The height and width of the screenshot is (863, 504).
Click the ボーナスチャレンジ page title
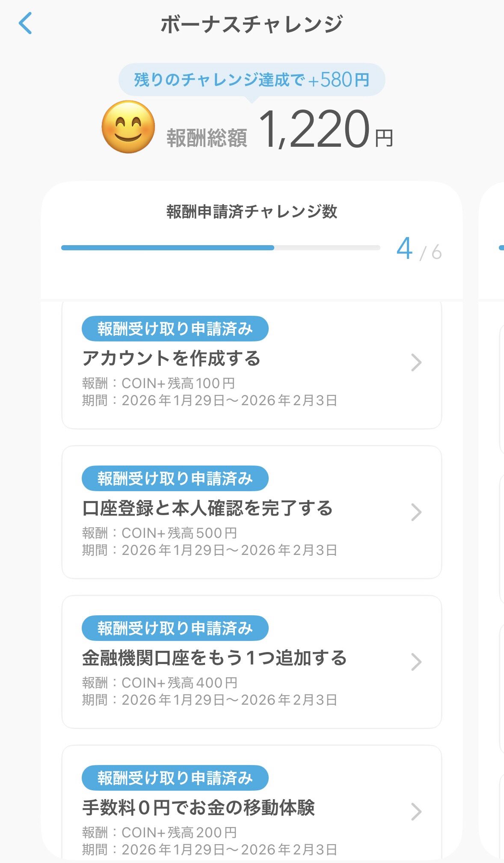pyautogui.click(x=252, y=24)
